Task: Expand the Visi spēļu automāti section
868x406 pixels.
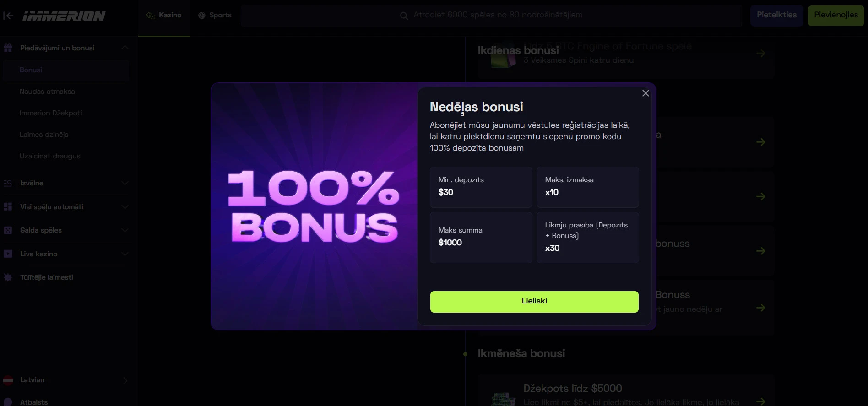Action: [x=125, y=207]
